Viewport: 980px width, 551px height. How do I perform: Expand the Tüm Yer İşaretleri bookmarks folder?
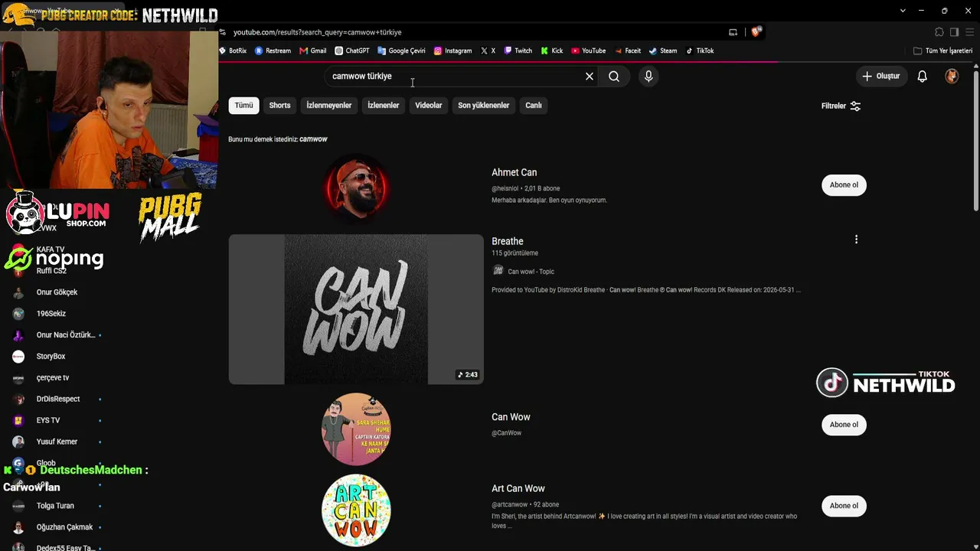(x=943, y=51)
